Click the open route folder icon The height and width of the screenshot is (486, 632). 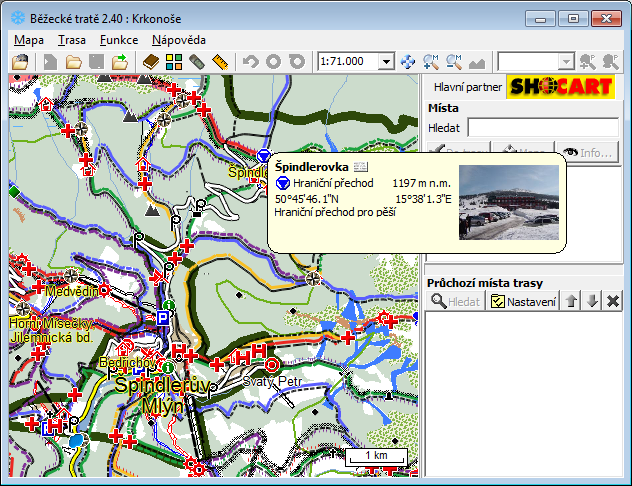click(x=74, y=62)
